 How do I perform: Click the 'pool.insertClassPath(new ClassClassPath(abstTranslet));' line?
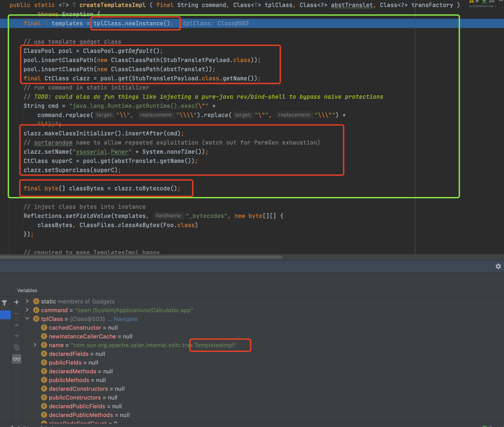[x=119, y=69]
